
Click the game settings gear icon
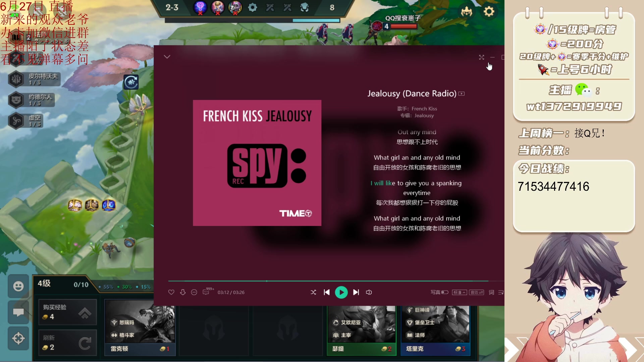click(489, 11)
